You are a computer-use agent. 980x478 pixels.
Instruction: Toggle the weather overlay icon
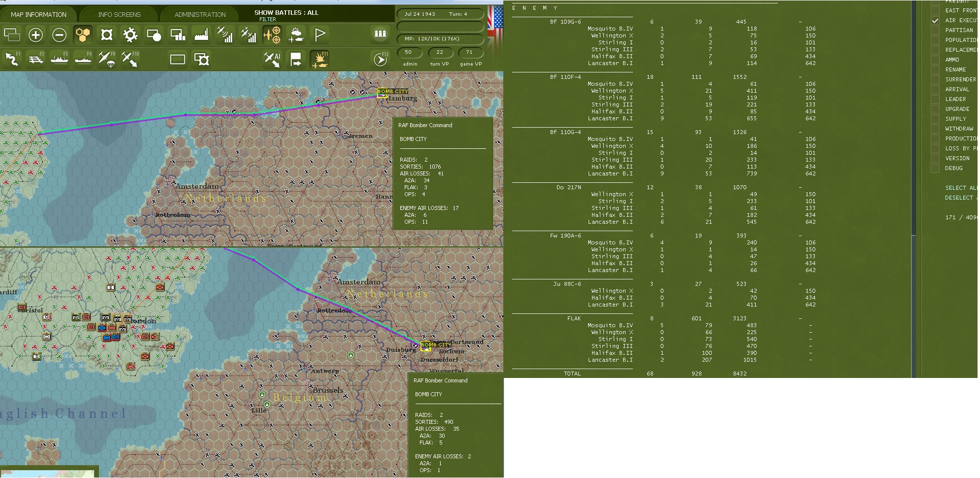click(296, 35)
